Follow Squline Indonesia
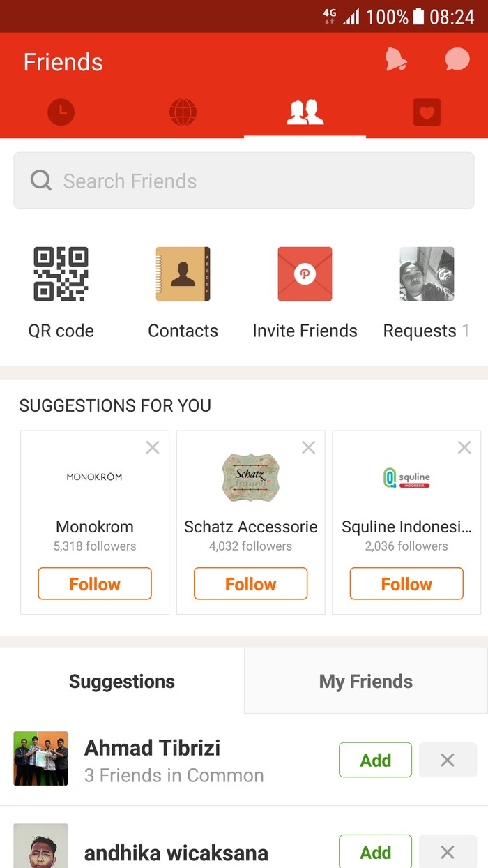 pyautogui.click(x=406, y=584)
